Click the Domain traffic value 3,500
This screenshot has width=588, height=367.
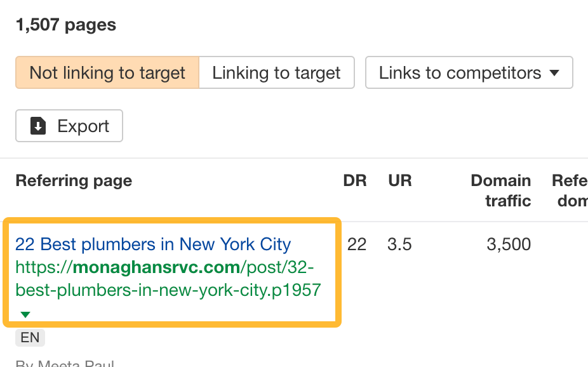(x=509, y=244)
